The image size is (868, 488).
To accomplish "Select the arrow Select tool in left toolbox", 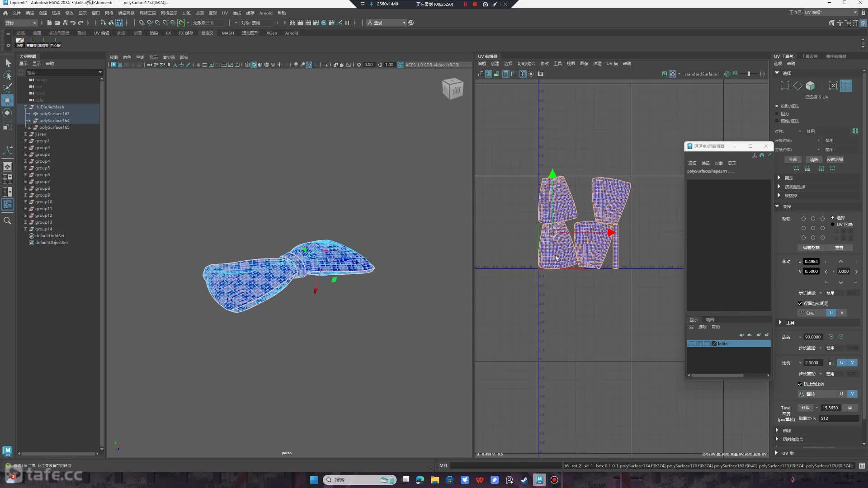I will tap(8, 63).
